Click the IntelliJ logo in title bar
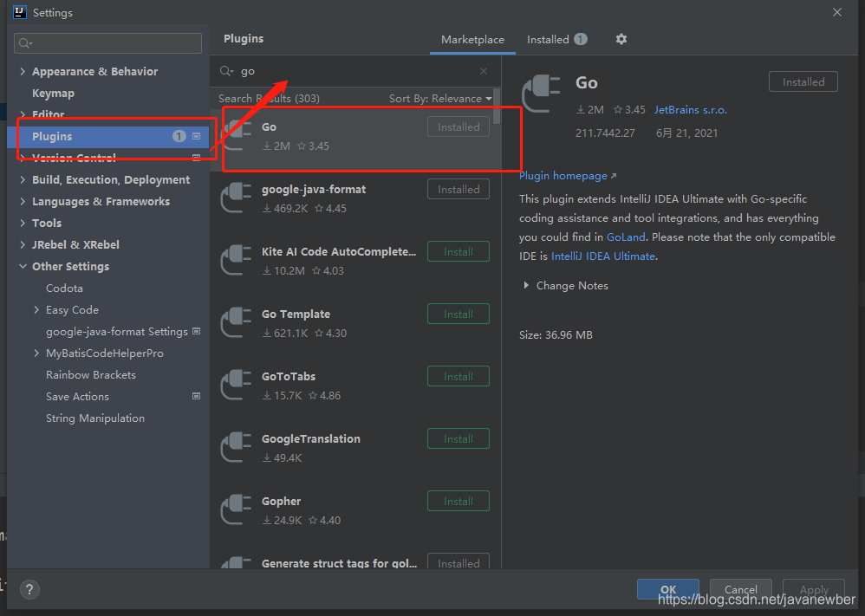865x616 pixels. (19, 12)
